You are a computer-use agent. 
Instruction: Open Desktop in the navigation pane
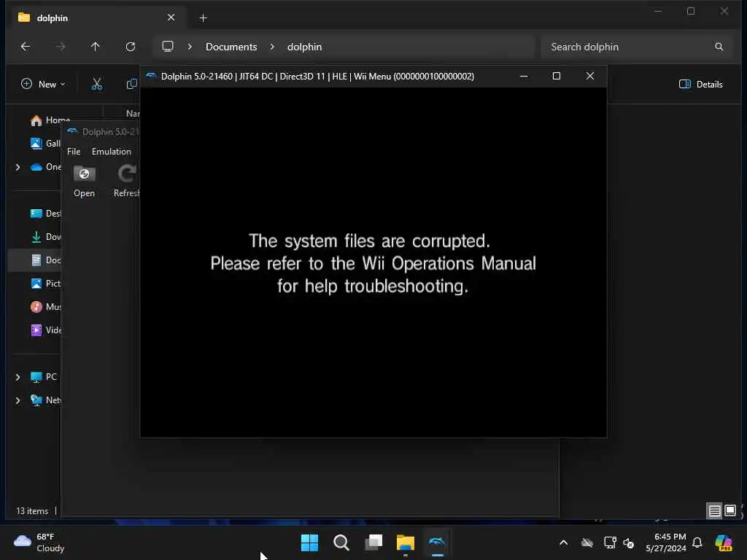point(46,214)
